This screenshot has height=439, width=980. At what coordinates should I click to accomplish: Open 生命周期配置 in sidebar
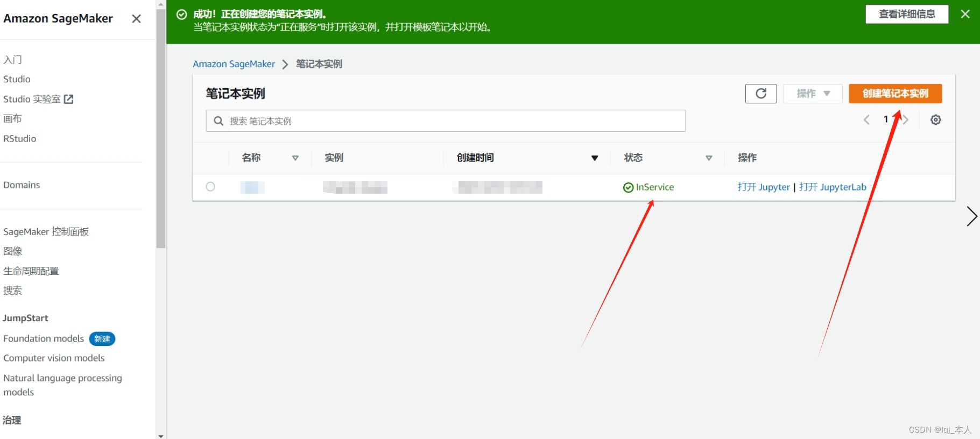[x=31, y=271]
